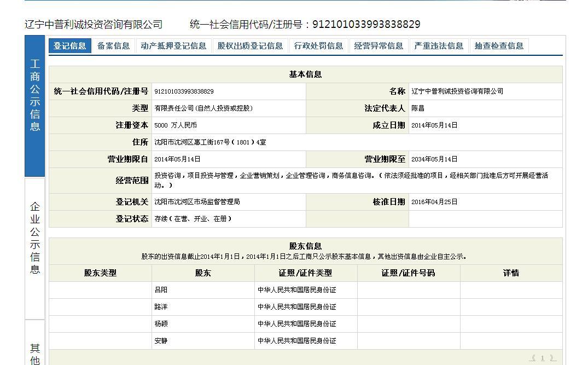Click expiry date 2034年05月14日
The image size is (588, 365).
(x=434, y=159)
